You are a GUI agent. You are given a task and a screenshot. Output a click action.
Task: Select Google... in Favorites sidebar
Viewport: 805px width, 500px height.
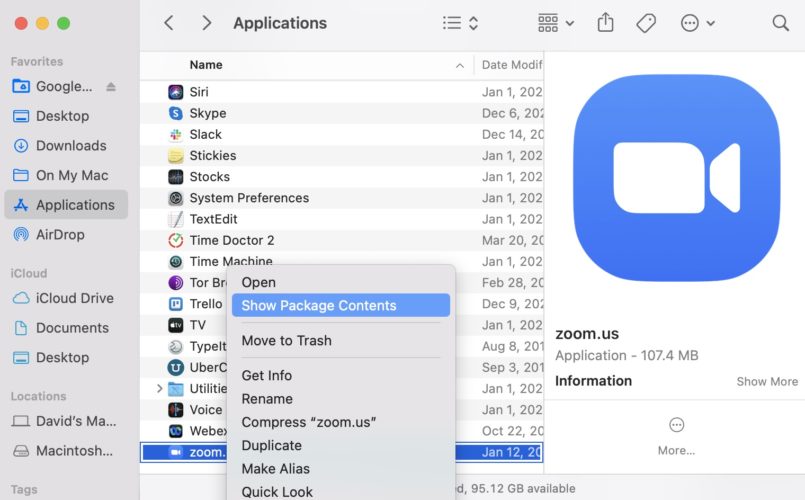pos(64,86)
